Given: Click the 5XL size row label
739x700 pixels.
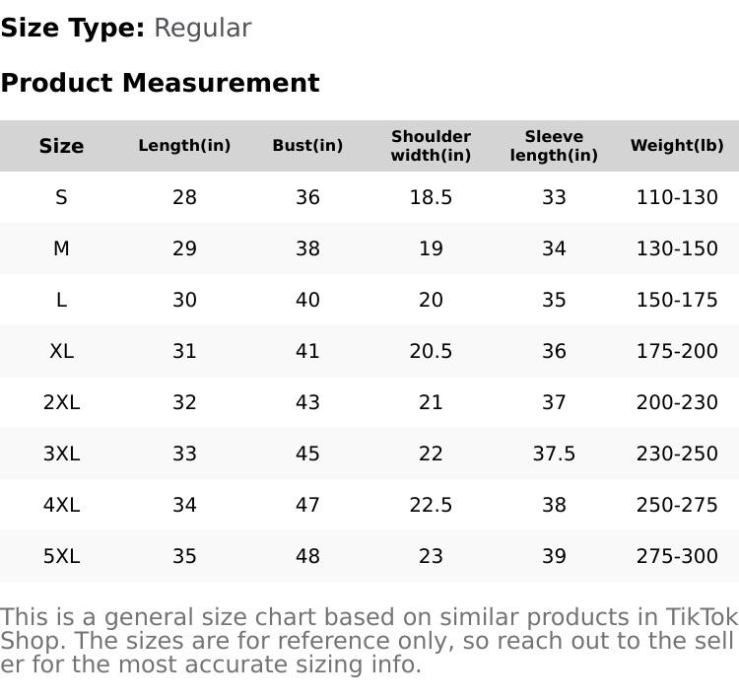Looking at the screenshot, I should coord(61,556).
